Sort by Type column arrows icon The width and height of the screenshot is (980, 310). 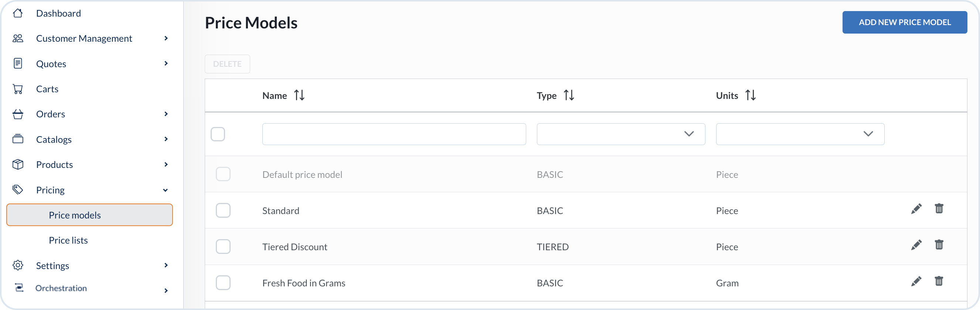tap(569, 95)
